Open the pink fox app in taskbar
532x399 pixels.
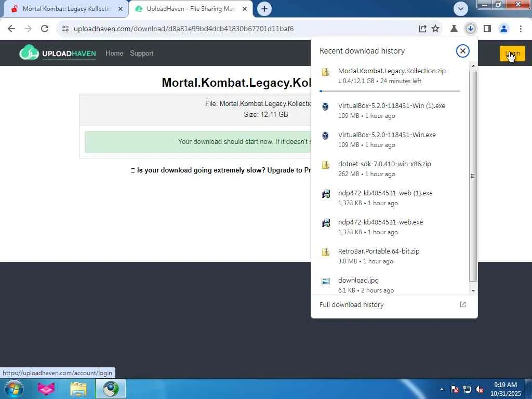click(x=46, y=389)
